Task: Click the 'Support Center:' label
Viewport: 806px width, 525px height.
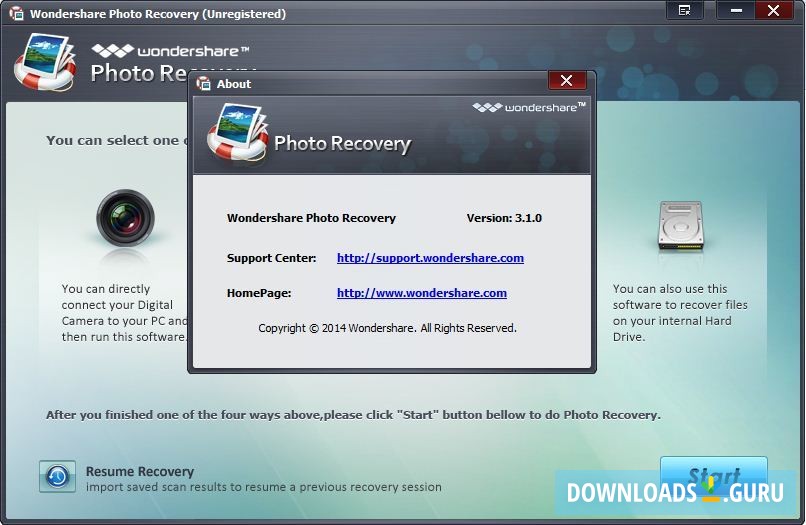Action: [x=271, y=258]
